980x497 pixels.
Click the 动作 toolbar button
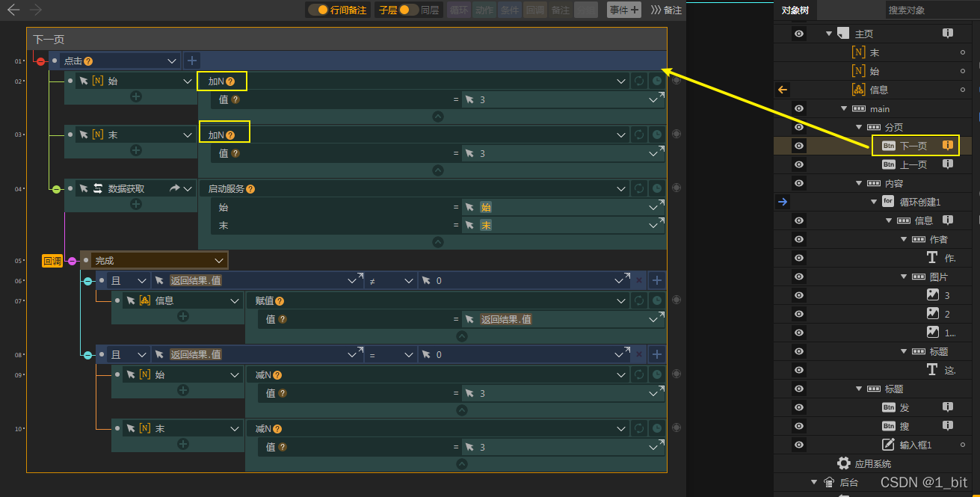[x=484, y=10]
